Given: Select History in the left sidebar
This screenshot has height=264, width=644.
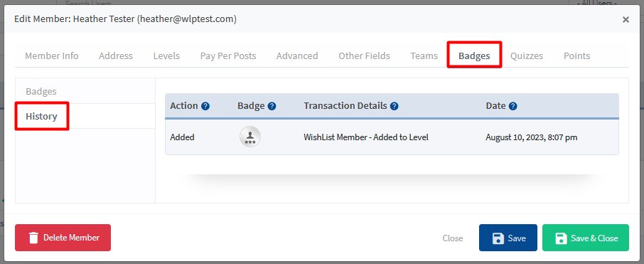Looking at the screenshot, I should pos(41,117).
